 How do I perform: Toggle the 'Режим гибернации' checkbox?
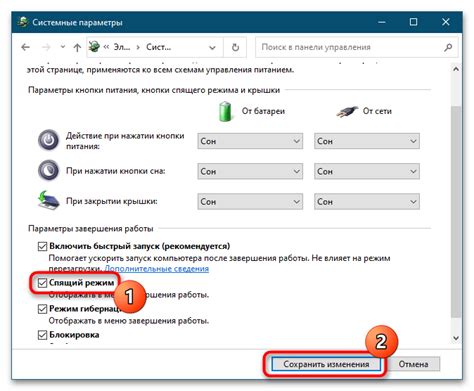(42, 309)
